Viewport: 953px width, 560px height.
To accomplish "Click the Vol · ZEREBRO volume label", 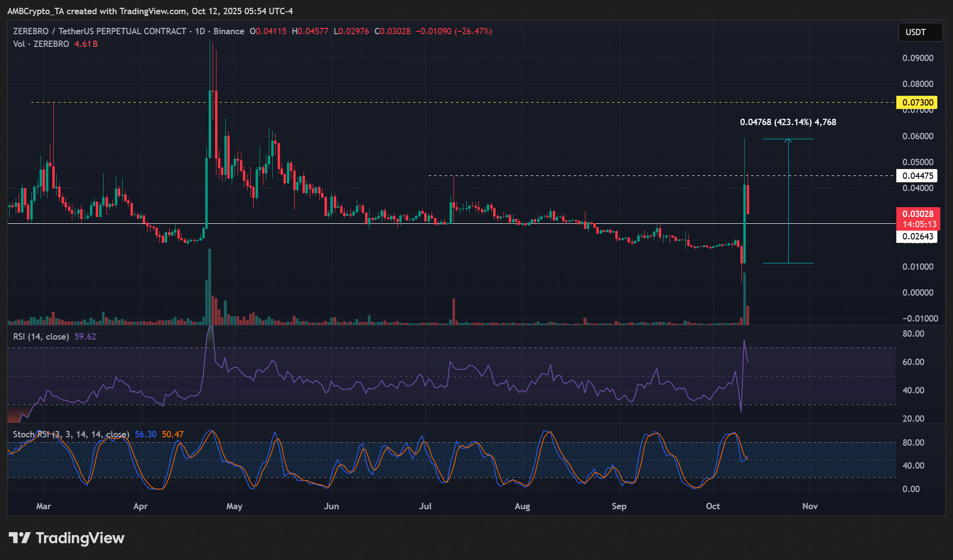I will tap(41, 44).
